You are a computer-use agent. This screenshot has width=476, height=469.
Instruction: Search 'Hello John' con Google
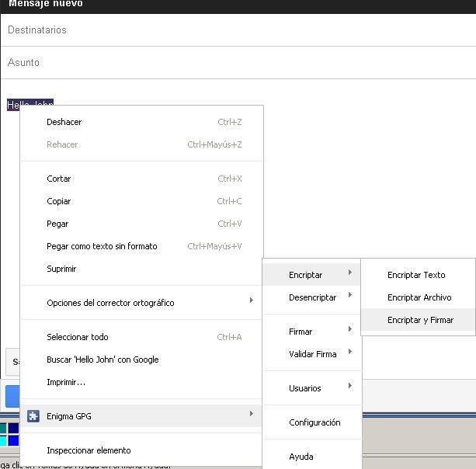[x=102, y=360]
